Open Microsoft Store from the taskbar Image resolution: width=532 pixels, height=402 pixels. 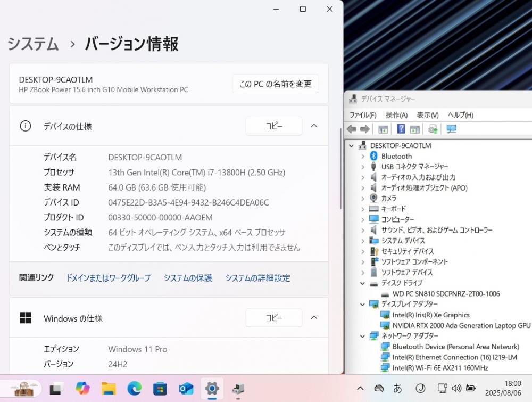pos(160,388)
